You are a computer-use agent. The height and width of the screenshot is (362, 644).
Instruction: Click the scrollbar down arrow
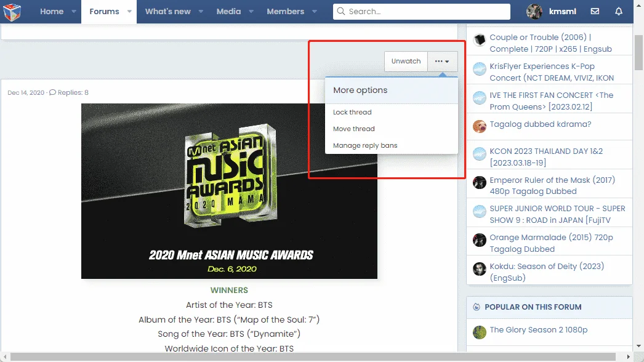pyautogui.click(x=638, y=346)
